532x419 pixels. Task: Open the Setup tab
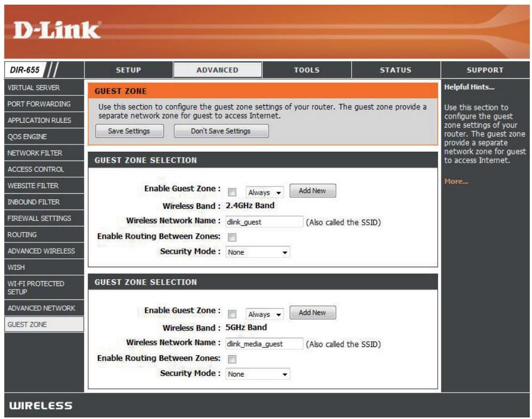tap(128, 70)
